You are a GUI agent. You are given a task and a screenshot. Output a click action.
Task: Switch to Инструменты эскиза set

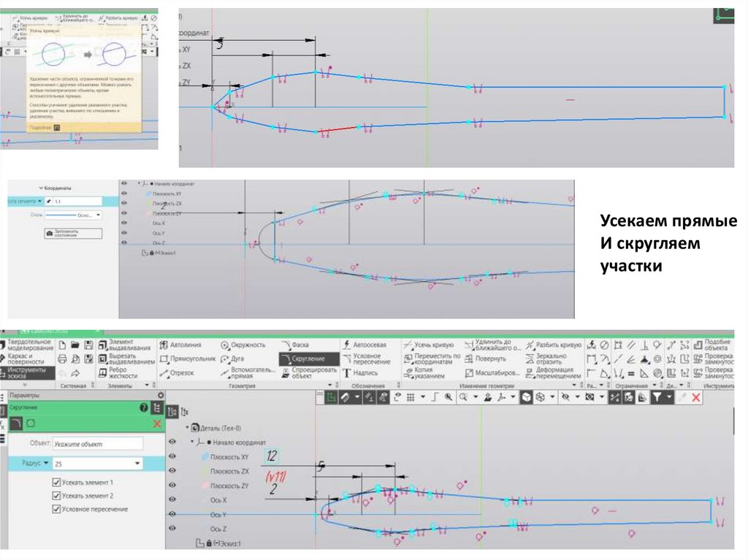pyautogui.click(x=27, y=372)
